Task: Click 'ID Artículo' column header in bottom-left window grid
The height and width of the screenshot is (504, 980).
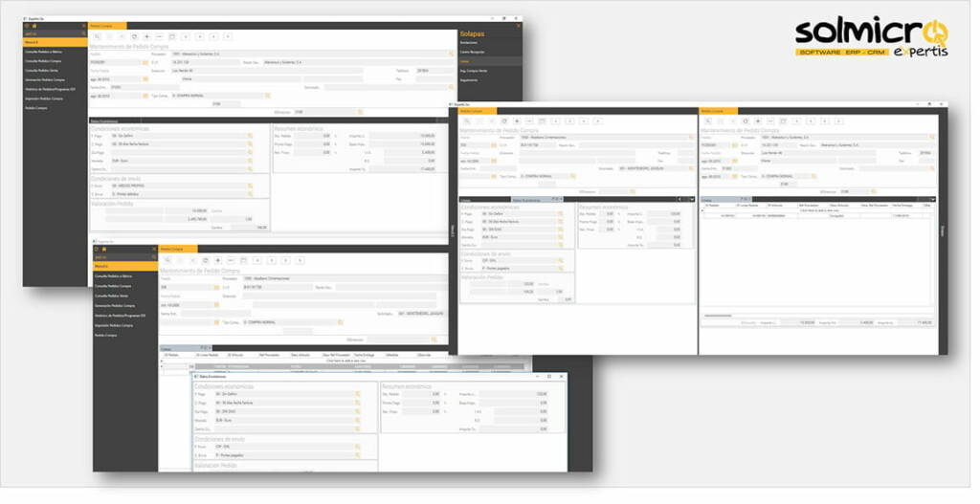Action: [235, 355]
